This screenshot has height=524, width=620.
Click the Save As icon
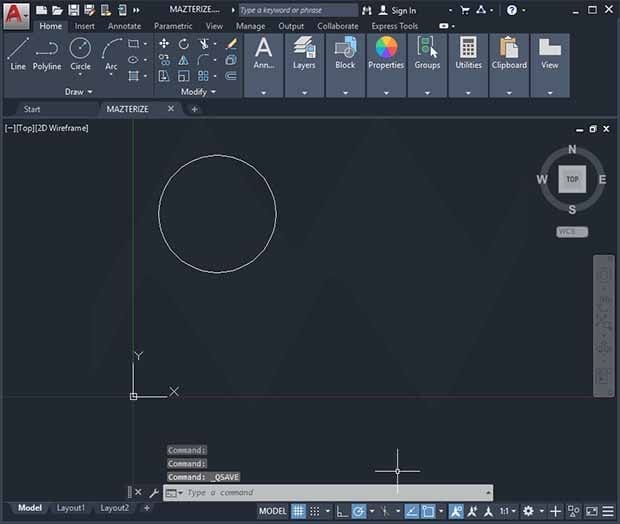(90, 10)
